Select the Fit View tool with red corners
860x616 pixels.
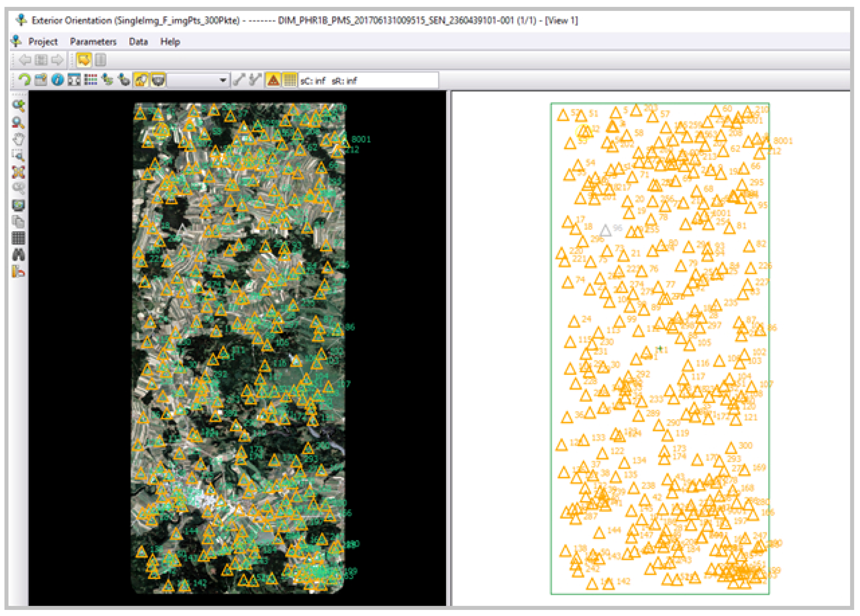18,172
